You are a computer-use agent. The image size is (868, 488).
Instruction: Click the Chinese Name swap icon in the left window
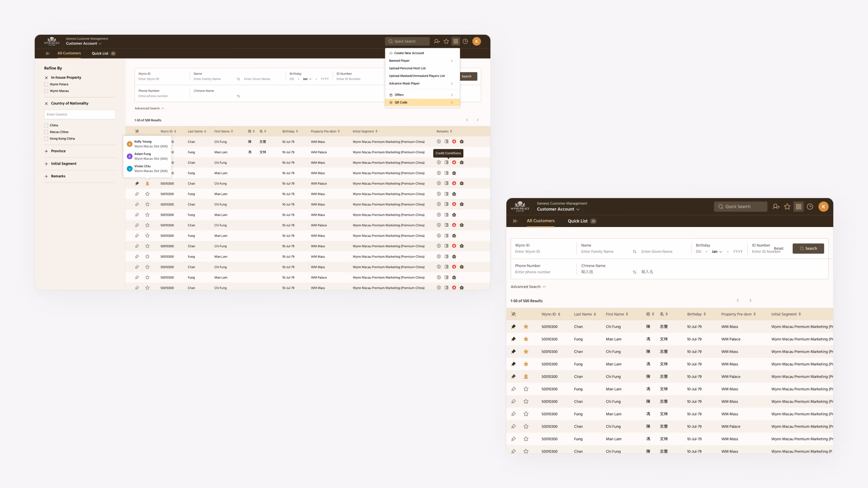(238, 96)
